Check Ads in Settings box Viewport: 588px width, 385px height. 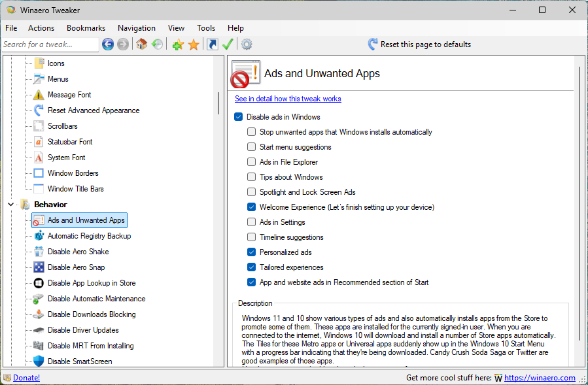[251, 222]
